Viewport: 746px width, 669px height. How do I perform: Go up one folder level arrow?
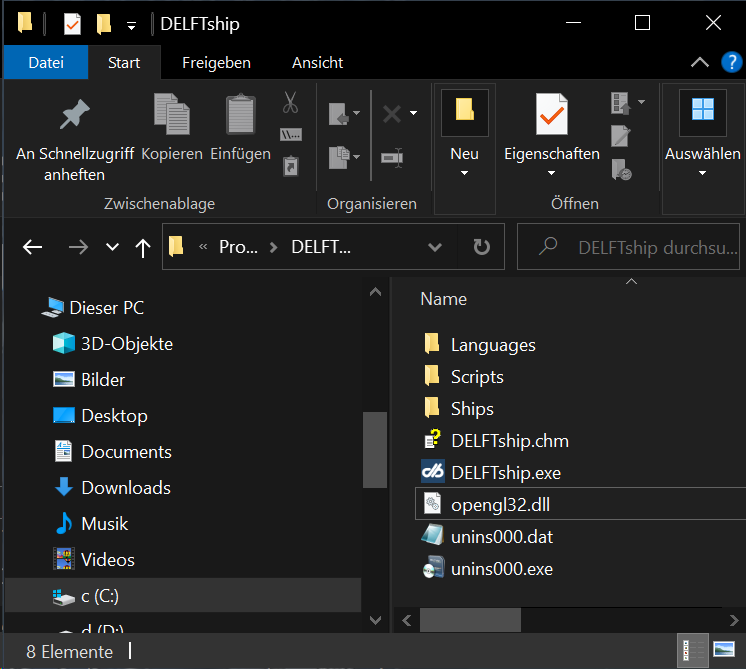click(143, 248)
